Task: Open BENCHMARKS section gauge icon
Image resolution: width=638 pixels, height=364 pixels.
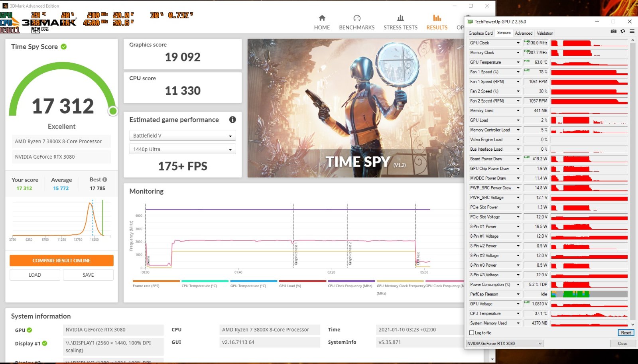Action: [x=357, y=18]
